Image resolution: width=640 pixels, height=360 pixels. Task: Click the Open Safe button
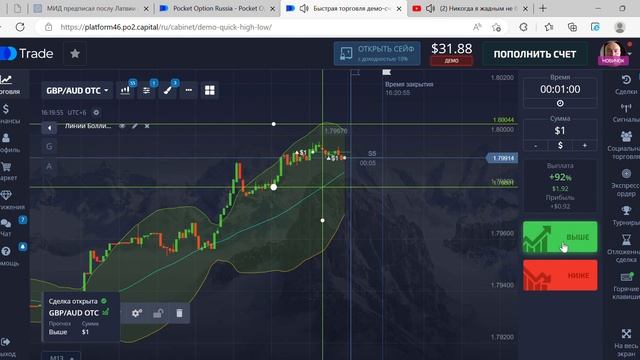click(377, 53)
